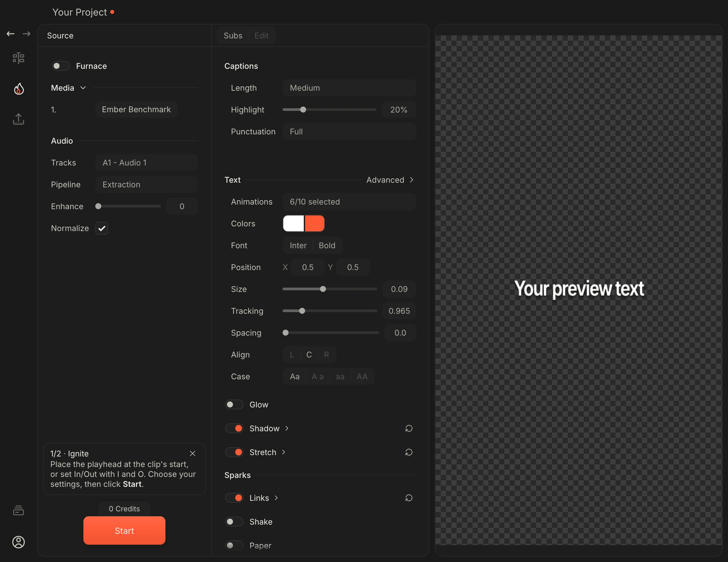Click the Position X input field
The width and height of the screenshot is (728, 562).
tap(308, 267)
